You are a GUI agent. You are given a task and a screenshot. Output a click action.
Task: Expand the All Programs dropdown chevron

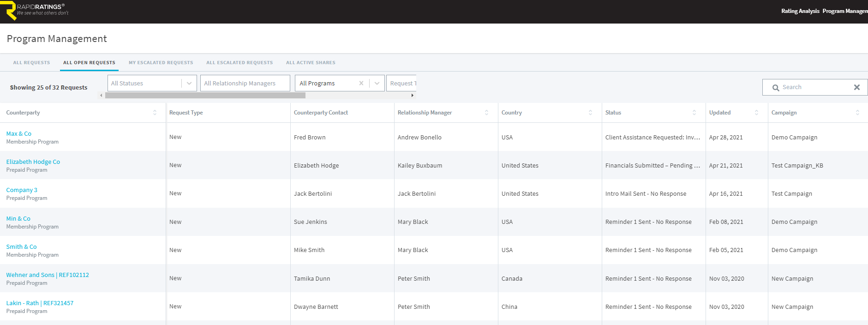click(x=377, y=83)
